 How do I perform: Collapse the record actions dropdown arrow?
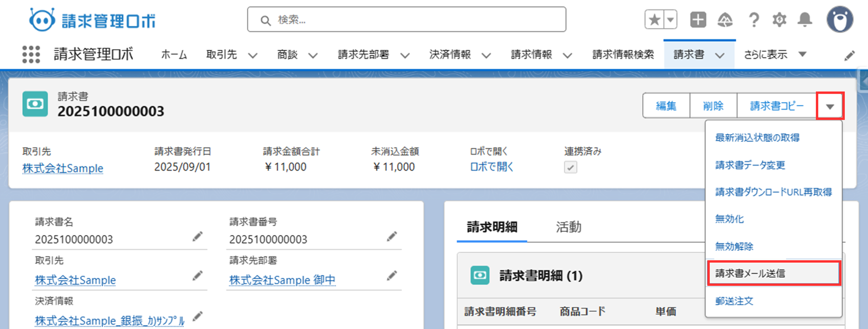pos(830,106)
